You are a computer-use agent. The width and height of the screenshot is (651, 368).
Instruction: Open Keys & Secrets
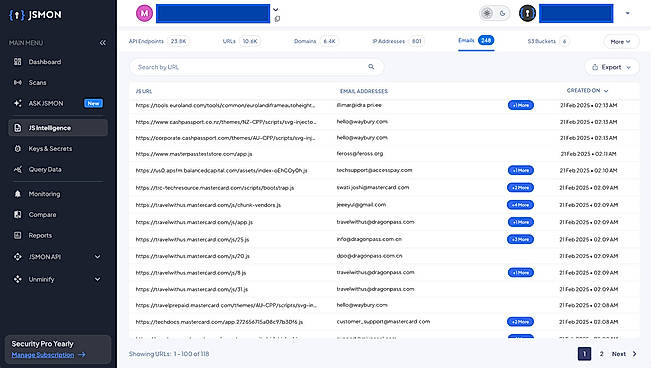(50, 149)
